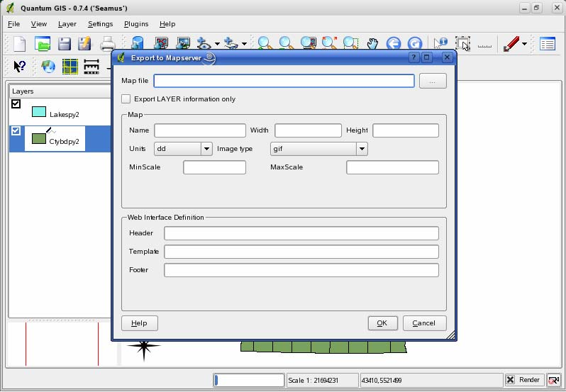Click the Add PostGIS database layer icon
Image resolution: width=566 pixels, height=392 pixels.
tap(137, 43)
